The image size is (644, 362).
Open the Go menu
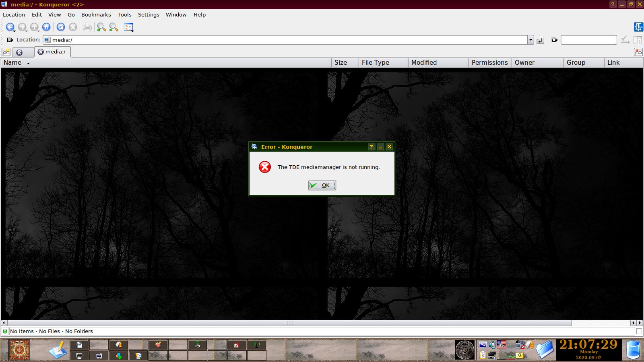[71, 14]
